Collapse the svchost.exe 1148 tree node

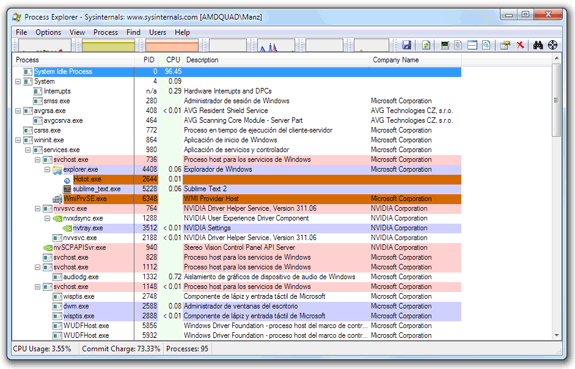(x=37, y=287)
